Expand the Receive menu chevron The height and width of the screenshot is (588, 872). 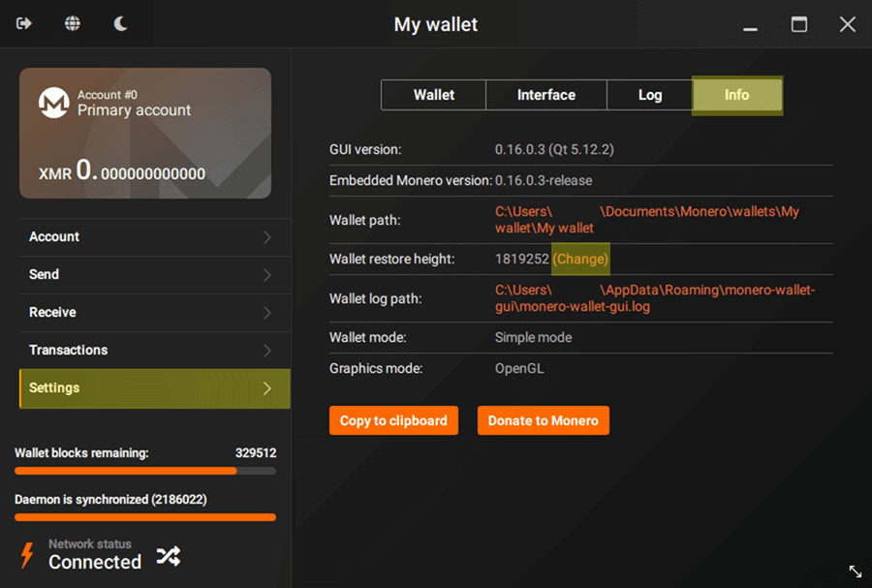[267, 313]
